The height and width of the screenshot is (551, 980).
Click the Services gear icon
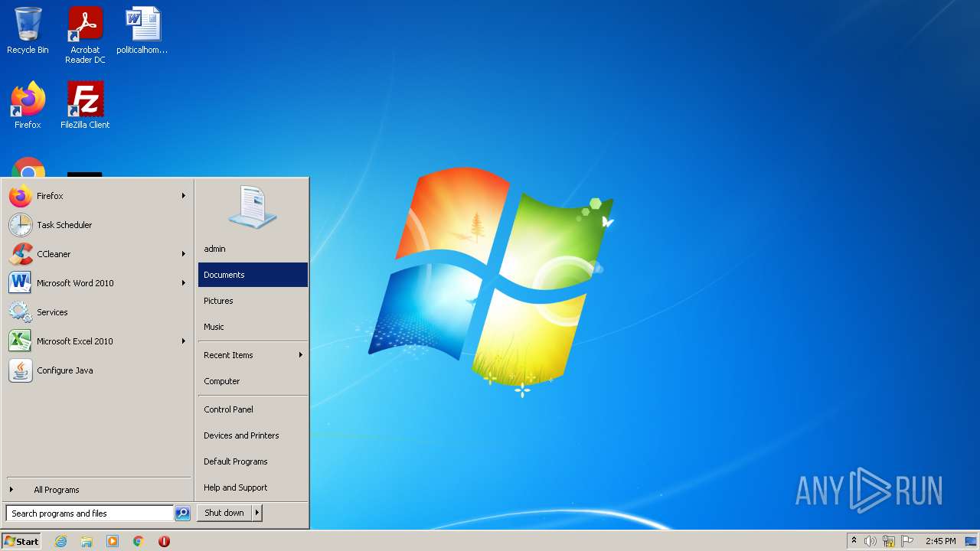tap(21, 312)
